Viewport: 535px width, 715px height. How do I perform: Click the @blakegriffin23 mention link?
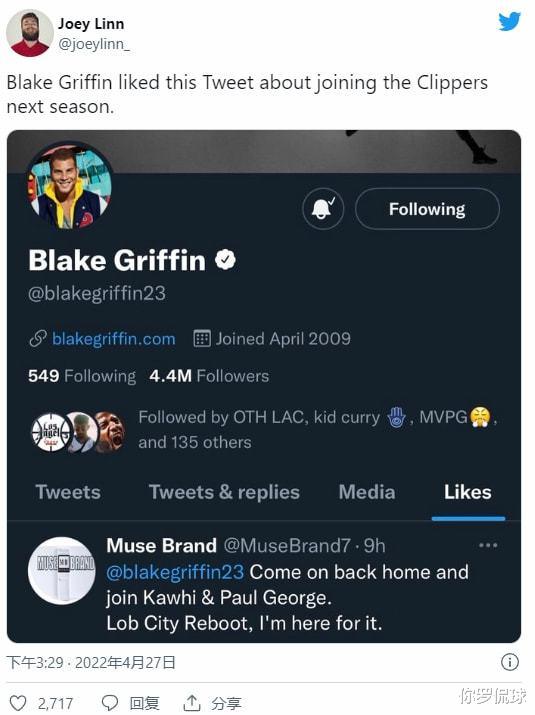[x=175, y=572]
